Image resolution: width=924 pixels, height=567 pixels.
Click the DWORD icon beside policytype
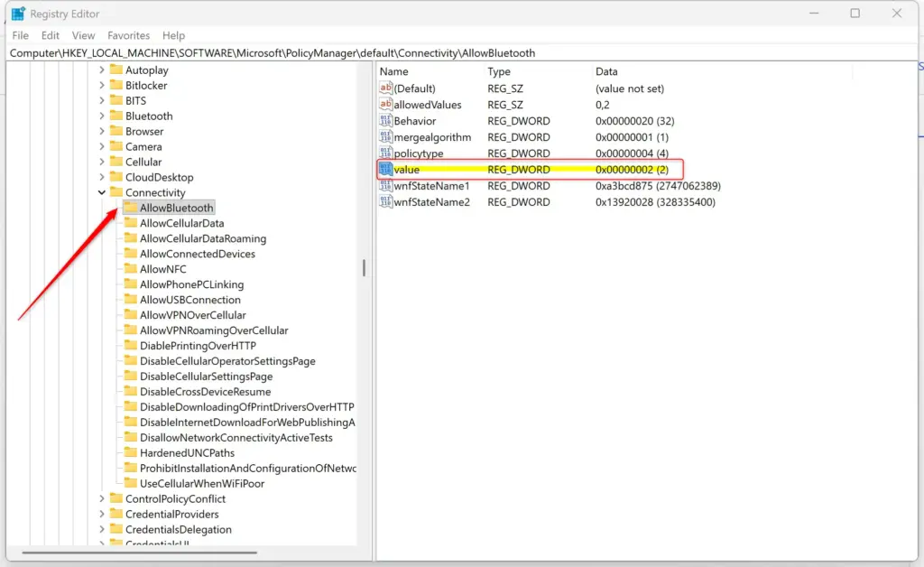pyautogui.click(x=385, y=153)
